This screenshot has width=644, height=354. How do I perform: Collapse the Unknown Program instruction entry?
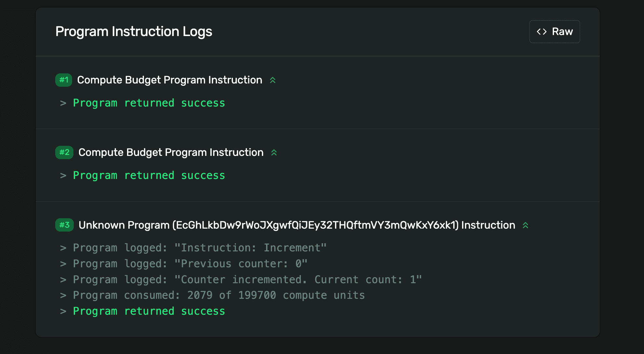[x=526, y=225]
